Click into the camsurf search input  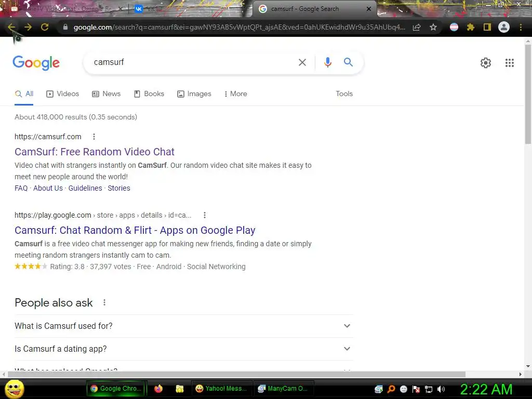(x=193, y=62)
